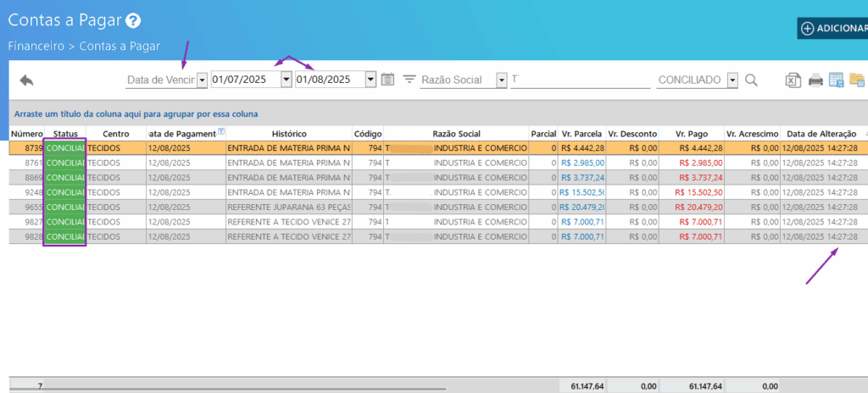The image size is (868, 393).
Task: Click the calendar icon beside the end date
Action: click(x=387, y=80)
